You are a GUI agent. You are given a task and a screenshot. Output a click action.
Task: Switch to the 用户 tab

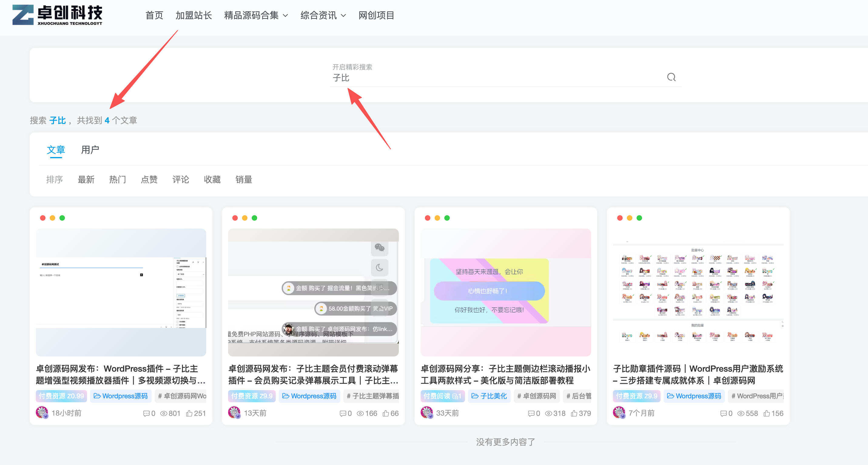click(x=90, y=150)
